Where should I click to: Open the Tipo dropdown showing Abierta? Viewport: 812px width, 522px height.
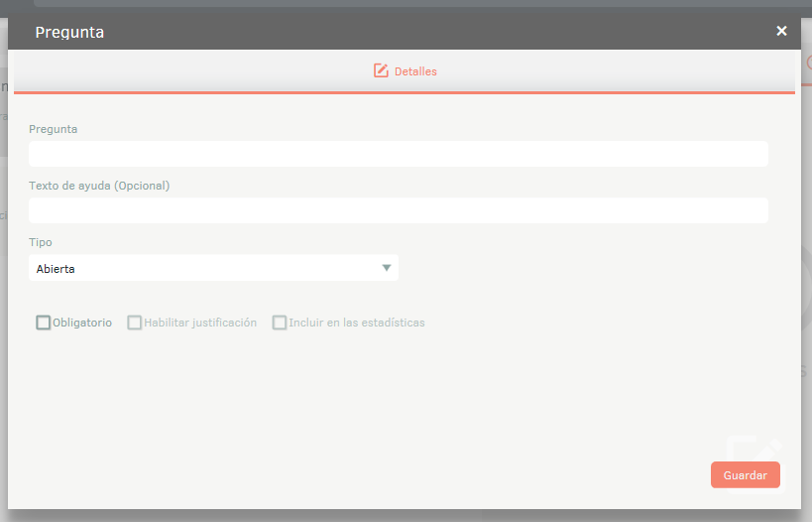point(213,268)
